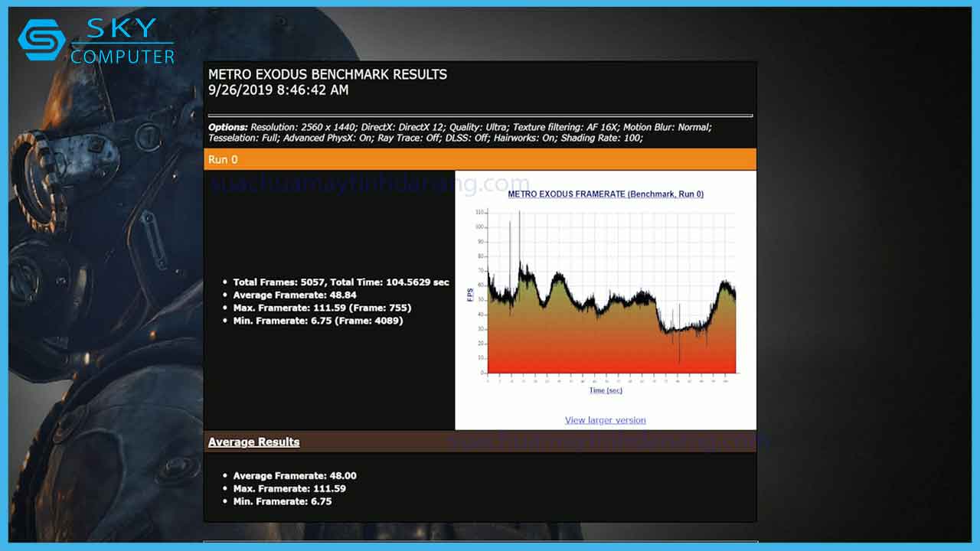Click 'Max. Framerate: 111.59 (Frame: 755)'
Viewport: 980px width, 551px height.
point(322,308)
